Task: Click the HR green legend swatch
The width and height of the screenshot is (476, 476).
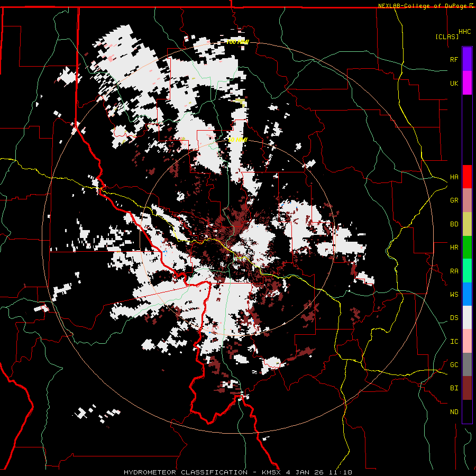Action: coord(467,248)
